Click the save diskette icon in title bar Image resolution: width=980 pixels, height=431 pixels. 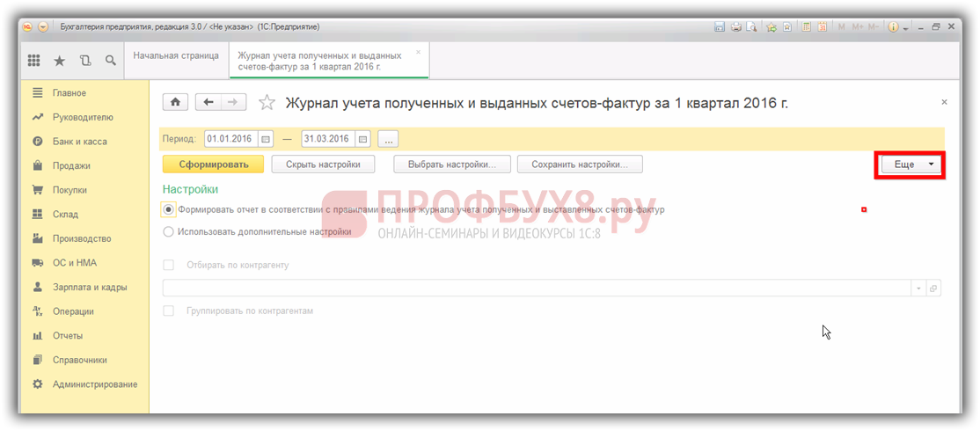[x=720, y=27]
